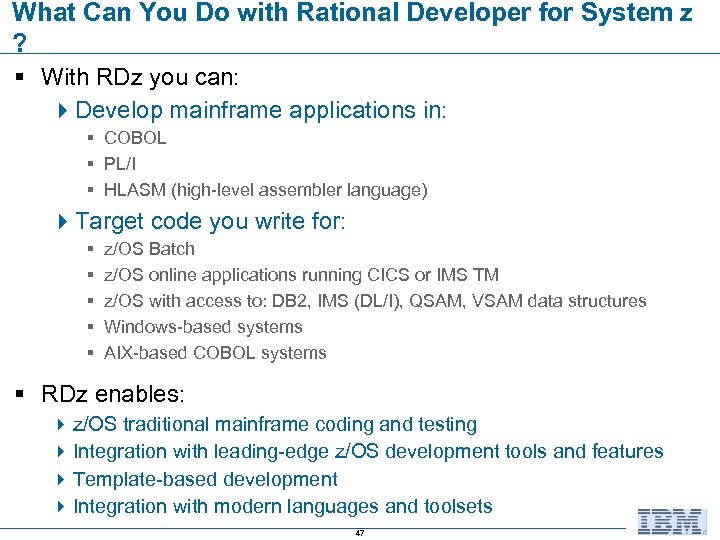Click the 'Develop mainframe applications in:' line
Screen dimensions: 720x540
[260, 111]
